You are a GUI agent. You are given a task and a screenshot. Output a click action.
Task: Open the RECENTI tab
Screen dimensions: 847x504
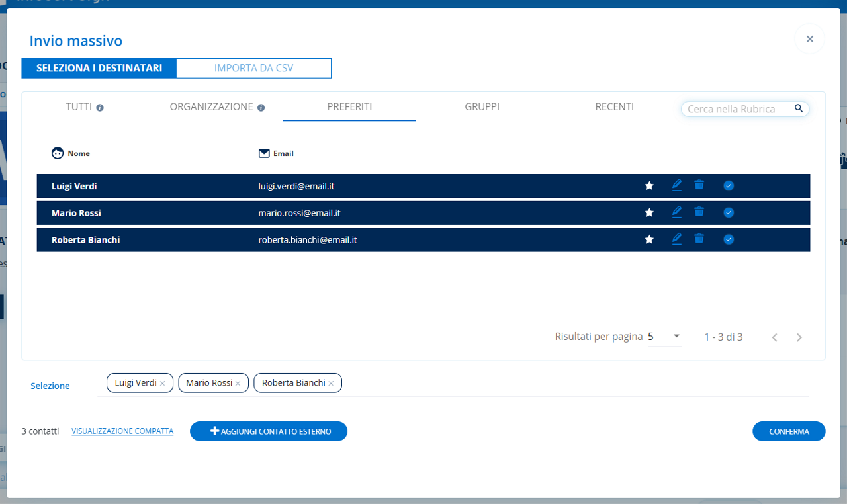[614, 106]
